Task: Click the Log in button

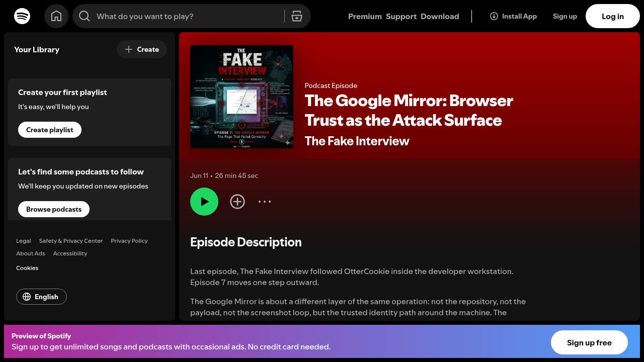Action: (x=613, y=16)
